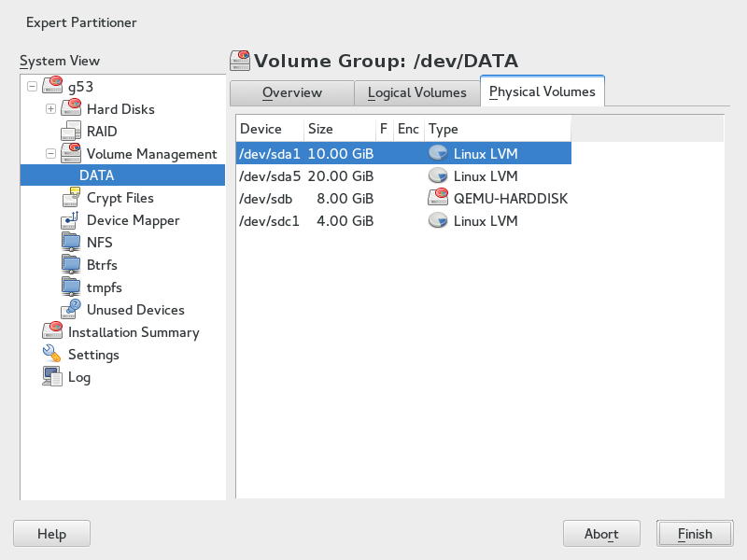Select the Btrfs item in System View
The width and height of the screenshot is (747, 560).
point(102,265)
